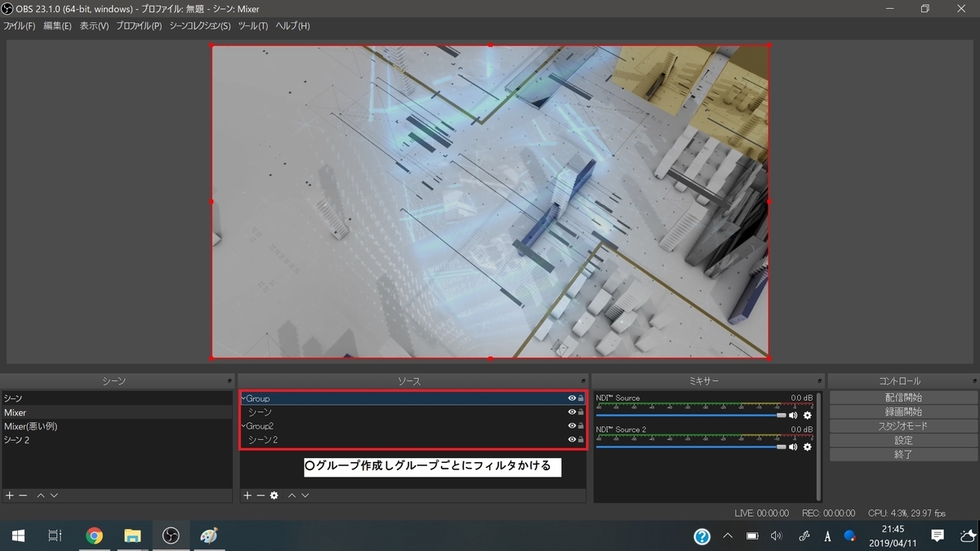Open the NDI Source 2 audio settings gear

click(808, 447)
